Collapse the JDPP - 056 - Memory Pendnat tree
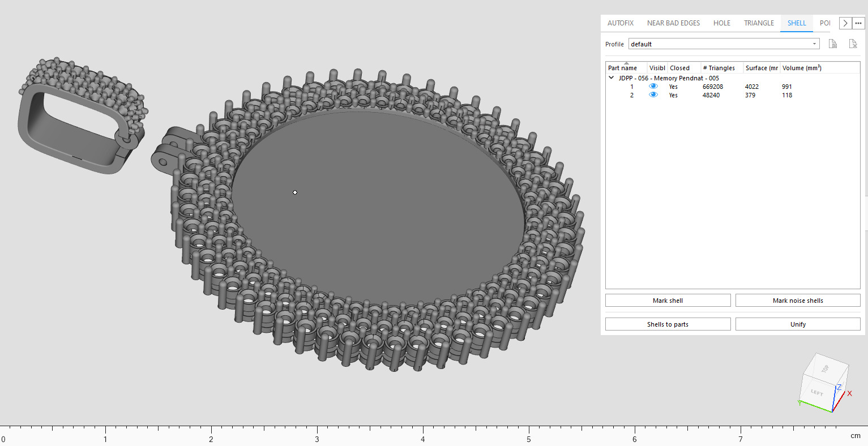The height and width of the screenshot is (446, 868). [x=611, y=78]
